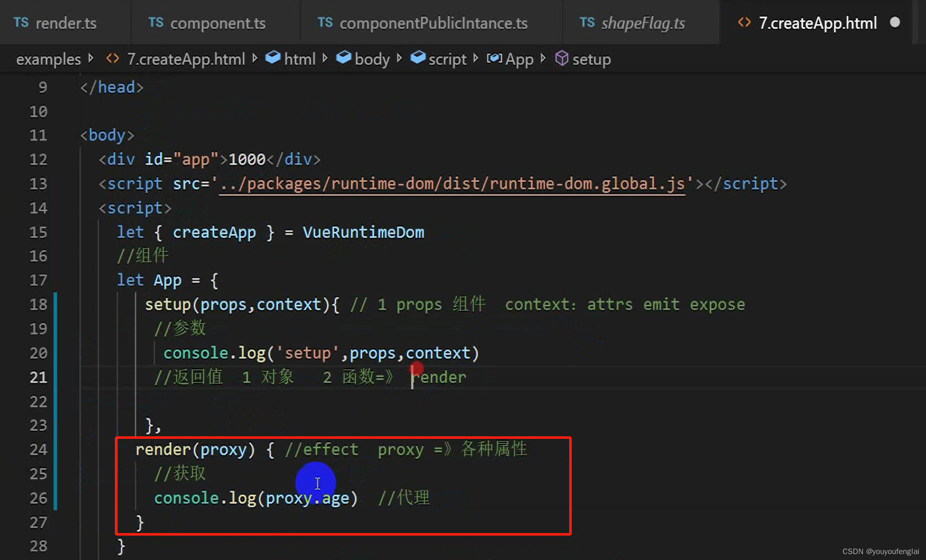
Task: Click 'VueRuntimeDom' identifier on line 15
Action: coord(364,232)
